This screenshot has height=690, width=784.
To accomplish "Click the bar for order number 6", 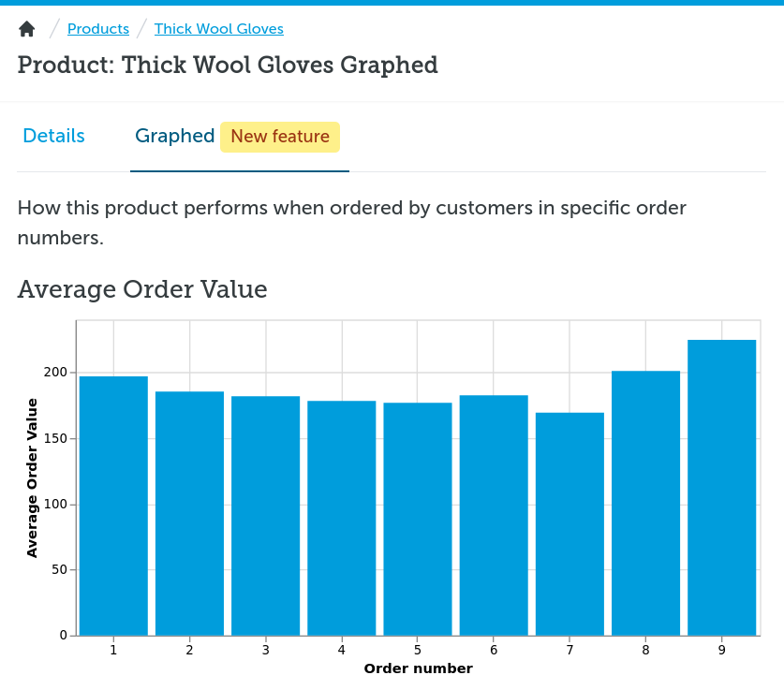I will coord(494,515).
